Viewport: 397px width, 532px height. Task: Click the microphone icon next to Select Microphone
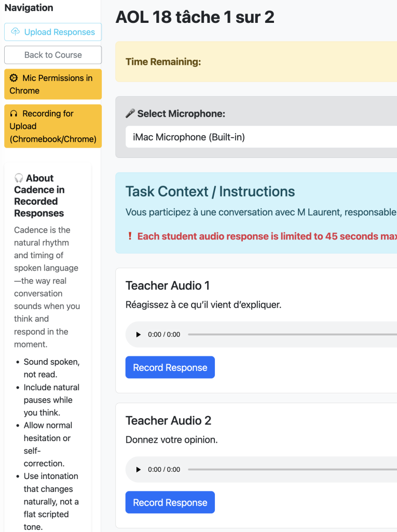pyautogui.click(x=130, y=114)
